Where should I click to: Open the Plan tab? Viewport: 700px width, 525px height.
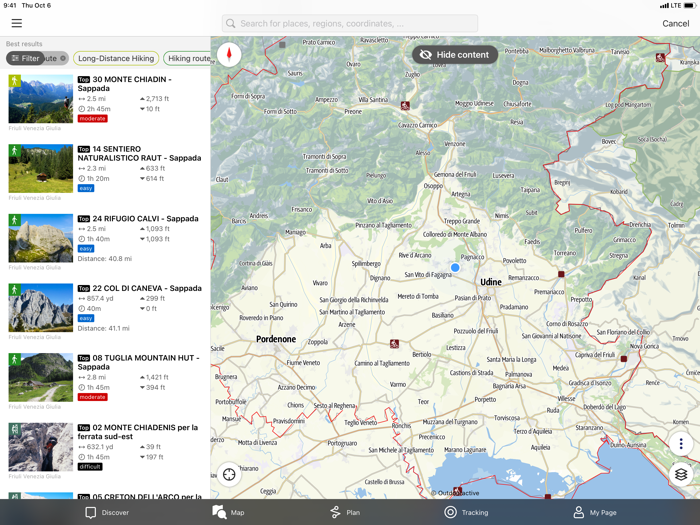click(x=345, y=512)
